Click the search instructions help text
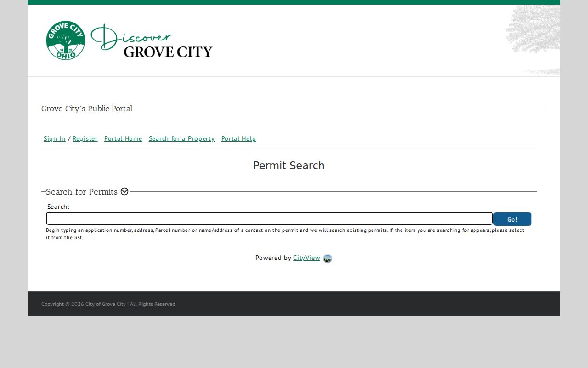 pyautogui.click(x=285, y=234)
